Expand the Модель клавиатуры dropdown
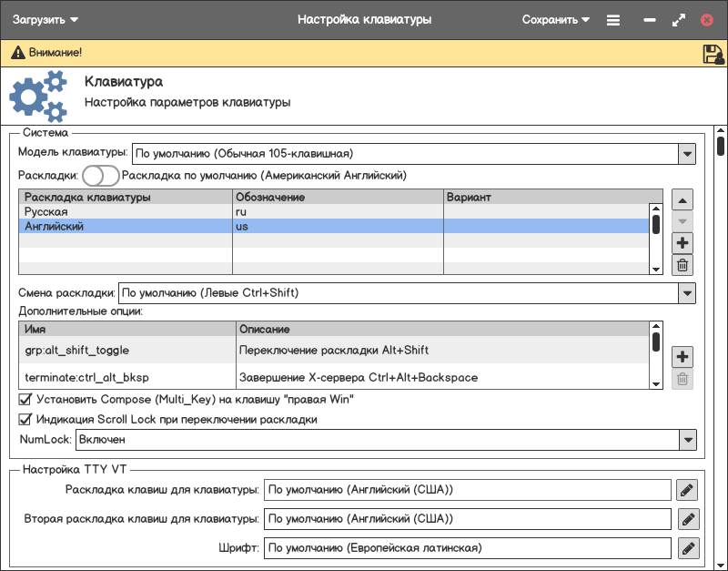The width and height of the screenshot is (728, 571). [x=687, y=153]
